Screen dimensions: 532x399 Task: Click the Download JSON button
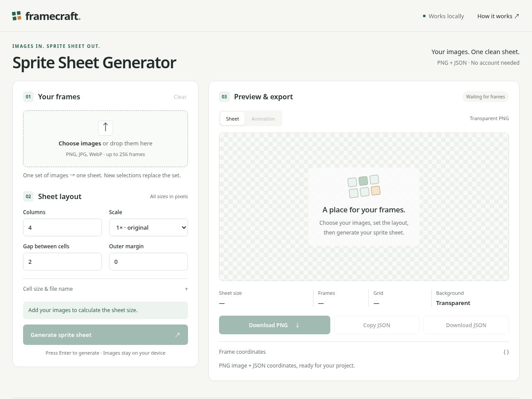click(466, 325)
